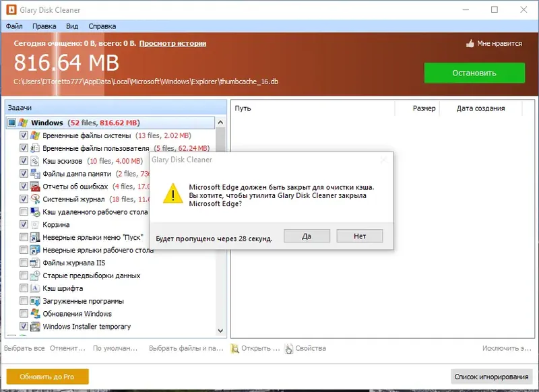Click the green Остановить button
Screen dimensions: 539x392
point(474,73)
